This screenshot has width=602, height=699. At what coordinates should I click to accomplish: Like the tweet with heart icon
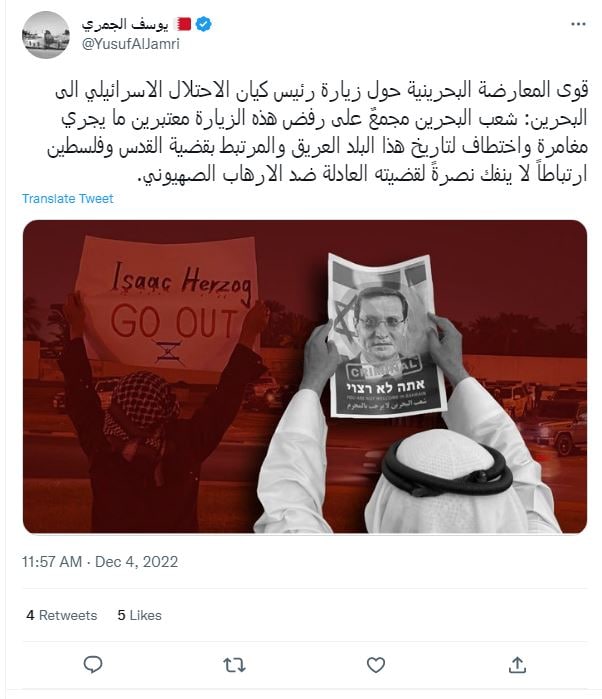click(375, 665)
